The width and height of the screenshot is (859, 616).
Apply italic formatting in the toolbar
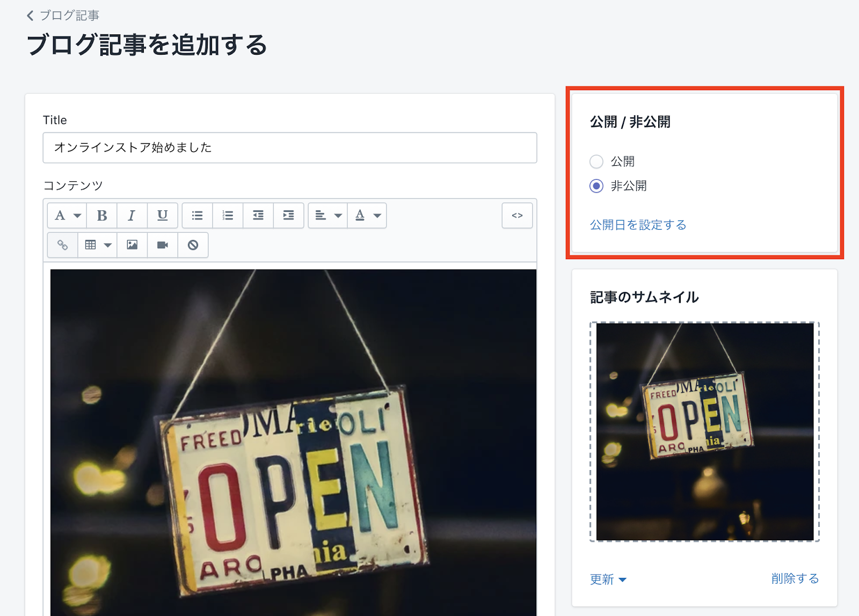(x=132, y=216)
